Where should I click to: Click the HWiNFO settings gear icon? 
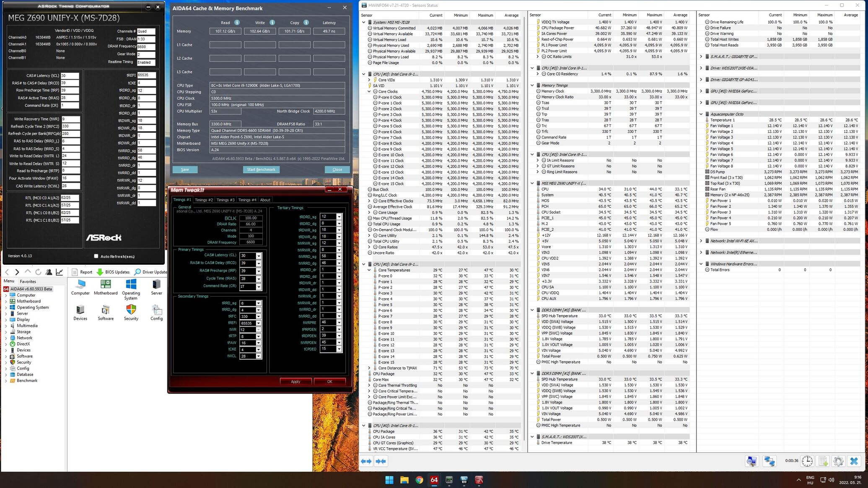click(838, 461)
